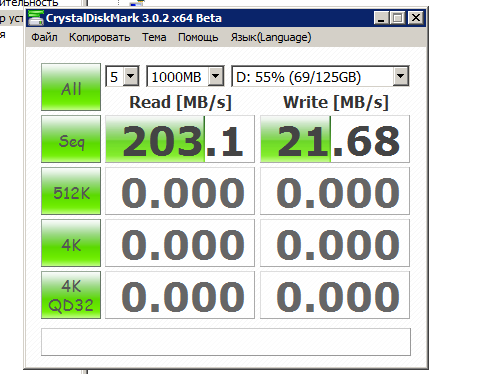
Task: Start the Seq sequential test
Action: coord(71,139)
